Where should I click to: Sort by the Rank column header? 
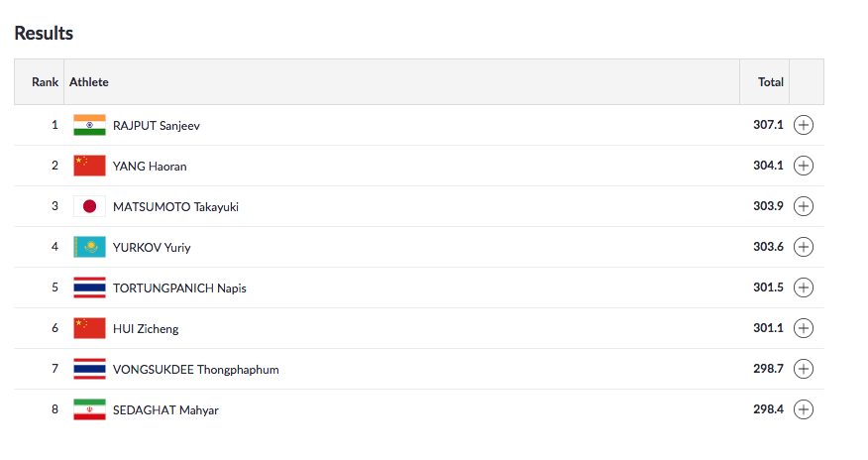[x=45, y=82]
